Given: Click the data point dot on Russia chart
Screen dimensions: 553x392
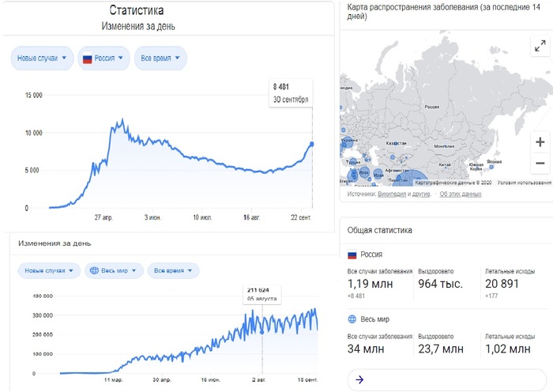Looking at the screenshot, I should (x=311, y=144).
